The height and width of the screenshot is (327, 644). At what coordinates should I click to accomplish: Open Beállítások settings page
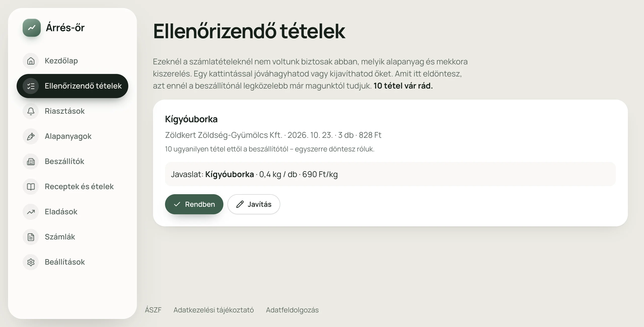[x=72, y=262]
